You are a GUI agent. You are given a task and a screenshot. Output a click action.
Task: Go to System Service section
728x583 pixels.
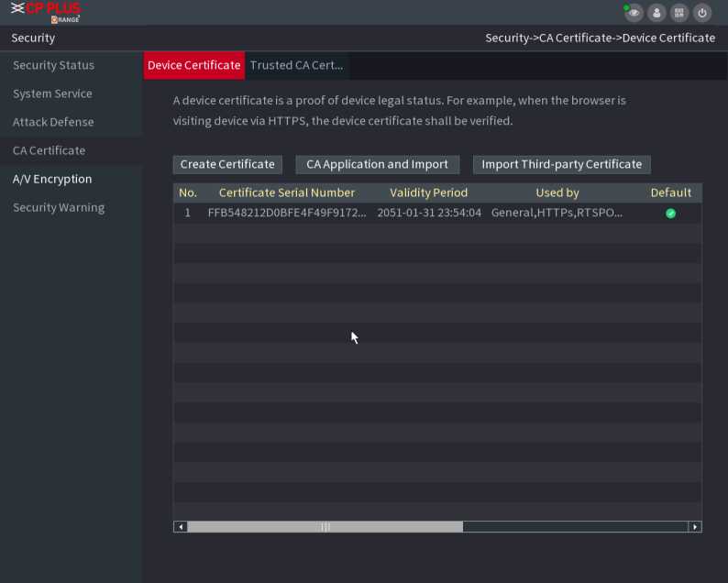click(52, 93)
